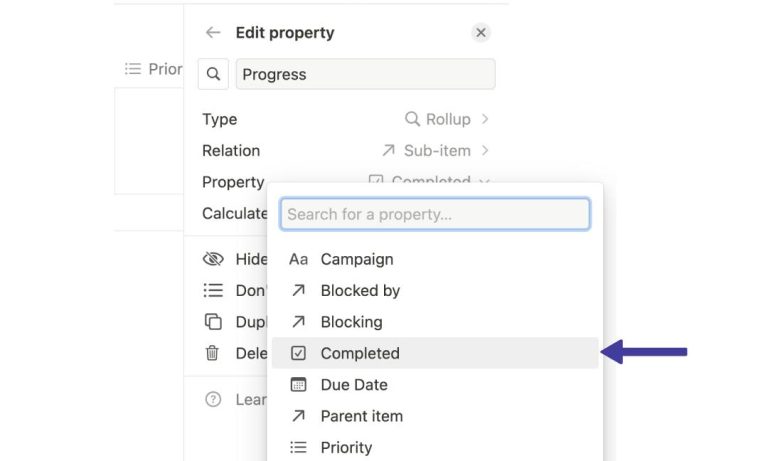Image resolution: width=768 pixels, height=461 pixels.
Task: Toggle the Hide eye-slash icon
Action: 213,259
